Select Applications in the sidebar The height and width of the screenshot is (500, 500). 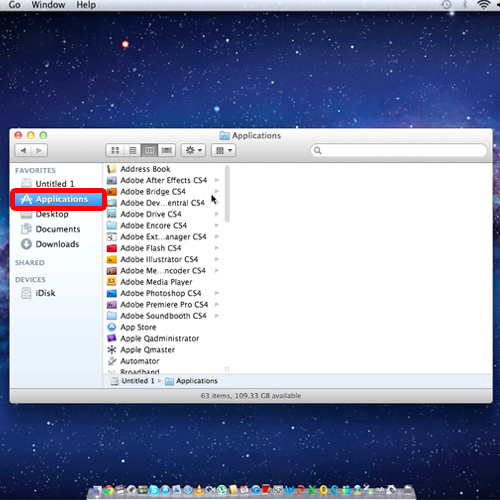click(x=58, y=199)
